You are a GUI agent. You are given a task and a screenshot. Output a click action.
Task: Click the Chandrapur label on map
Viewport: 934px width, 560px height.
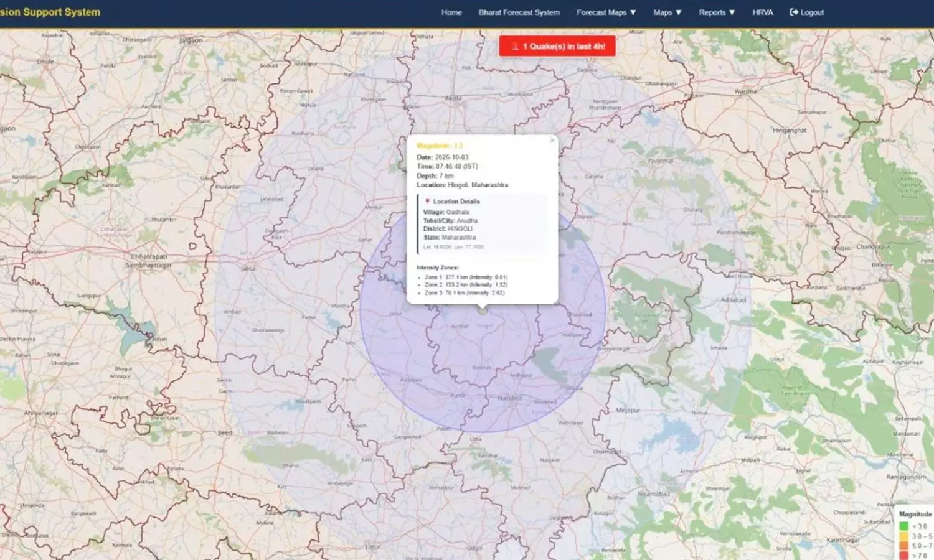coord(873,247)
